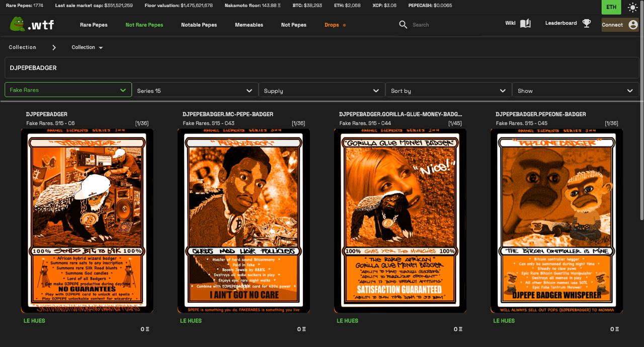644x347 pixels.
Task: Click the breadcrumb chevron arrow after Collection
Action: 54,47
